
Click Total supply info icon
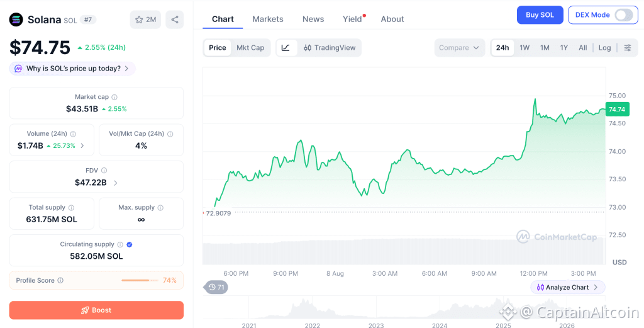click(x=72, y=208)
